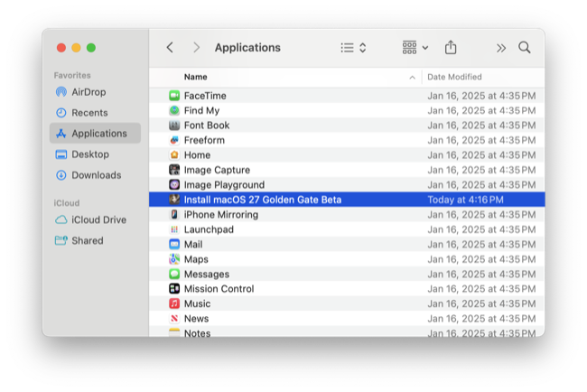The width and height of the screenshot is (587, 392).
Task: Click the Shared folder icon
Action: click(61, 240)
